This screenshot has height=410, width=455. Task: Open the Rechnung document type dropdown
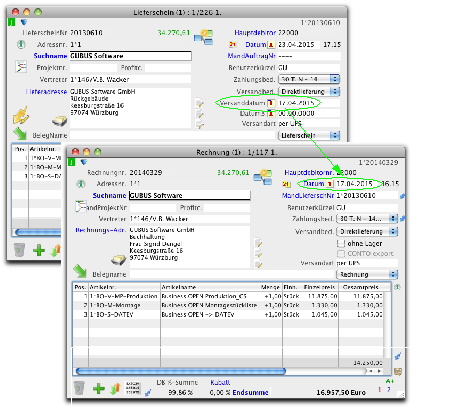coord(367,274)
